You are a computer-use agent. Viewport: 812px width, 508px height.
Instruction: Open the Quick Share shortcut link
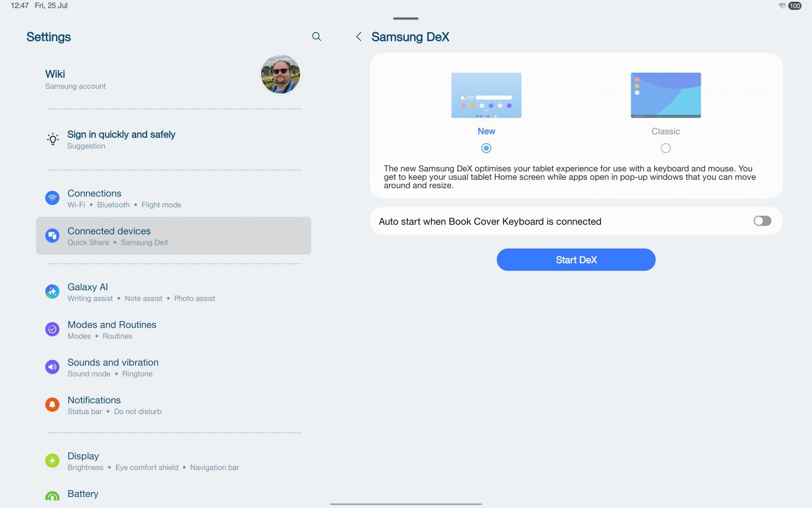click(88, 242)
